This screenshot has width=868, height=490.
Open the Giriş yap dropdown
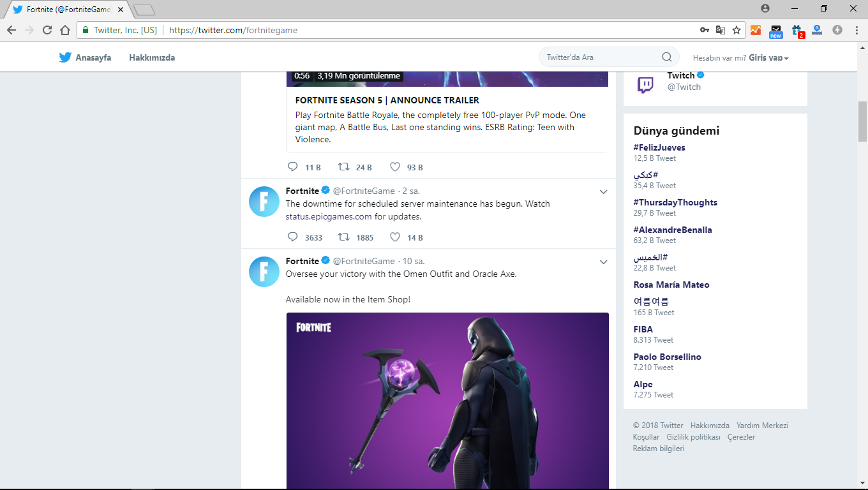pyautogui.click(x=770, y=57)
